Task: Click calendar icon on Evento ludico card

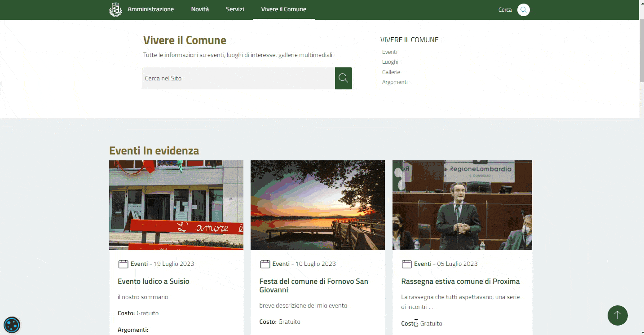Action: (x=123, y=264)
